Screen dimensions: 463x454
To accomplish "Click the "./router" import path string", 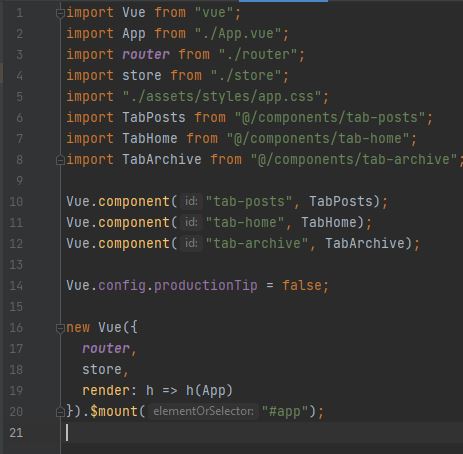I will pos(258,55).
